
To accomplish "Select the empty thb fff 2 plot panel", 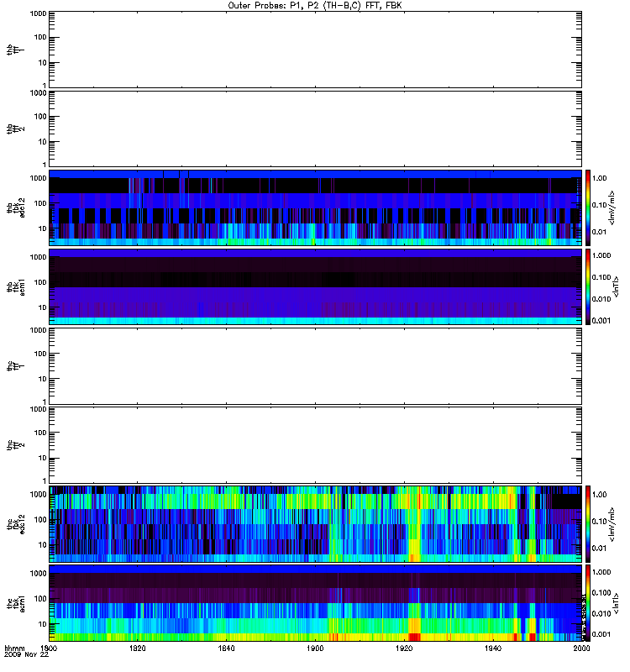I will 315,129.
